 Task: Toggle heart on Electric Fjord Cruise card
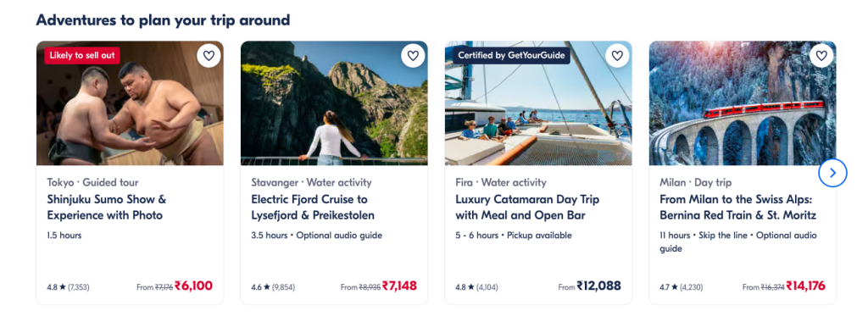click(413, 56)
